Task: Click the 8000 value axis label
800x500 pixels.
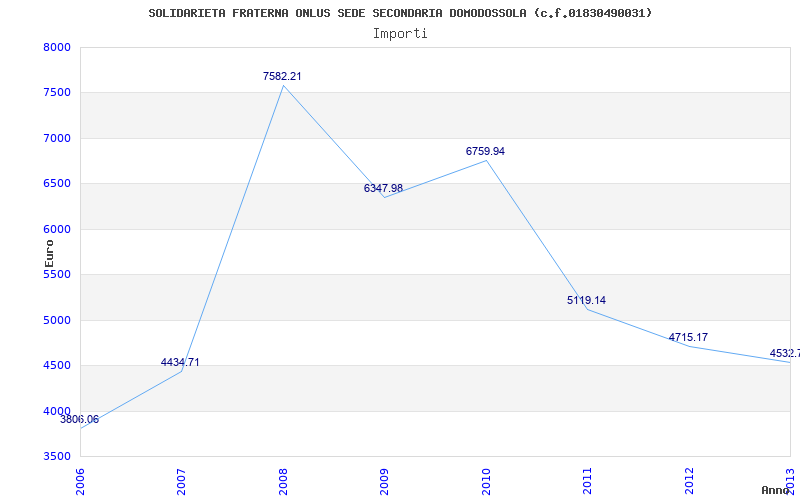Action: 57,47
